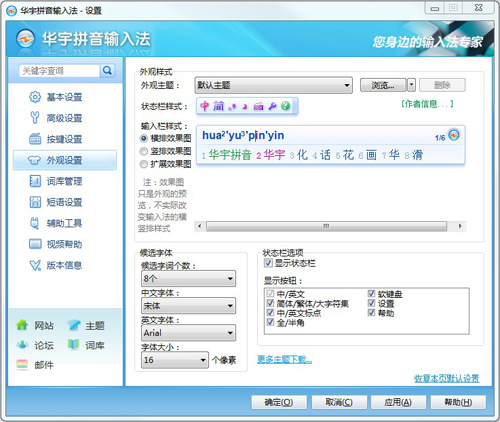Focus the 关键字查询 search field

(59, 71)
